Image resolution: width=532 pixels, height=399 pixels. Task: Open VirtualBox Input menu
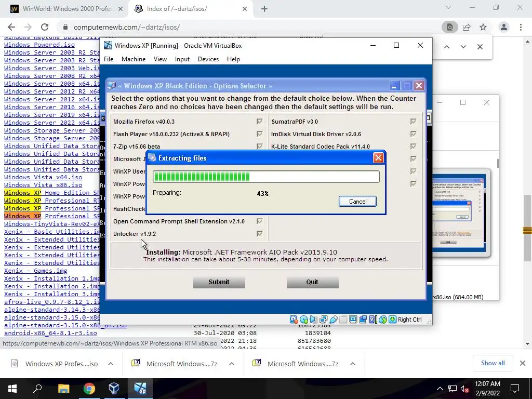coord(182,59)
